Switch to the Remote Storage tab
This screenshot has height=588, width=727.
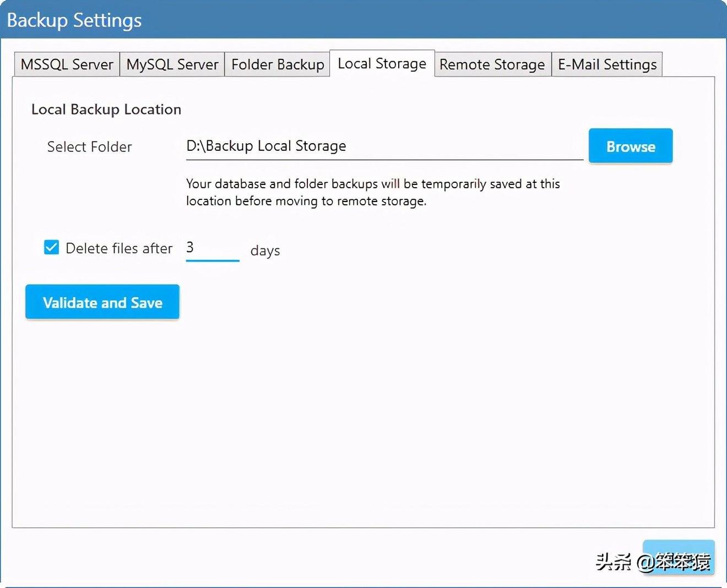tap(492, 64)
